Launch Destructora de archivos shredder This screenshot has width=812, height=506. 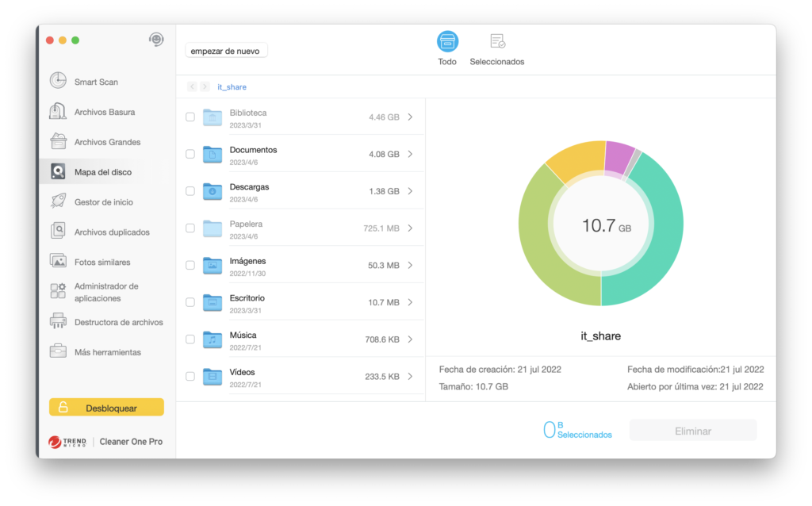pyautogui.click(x=117, y=322)
